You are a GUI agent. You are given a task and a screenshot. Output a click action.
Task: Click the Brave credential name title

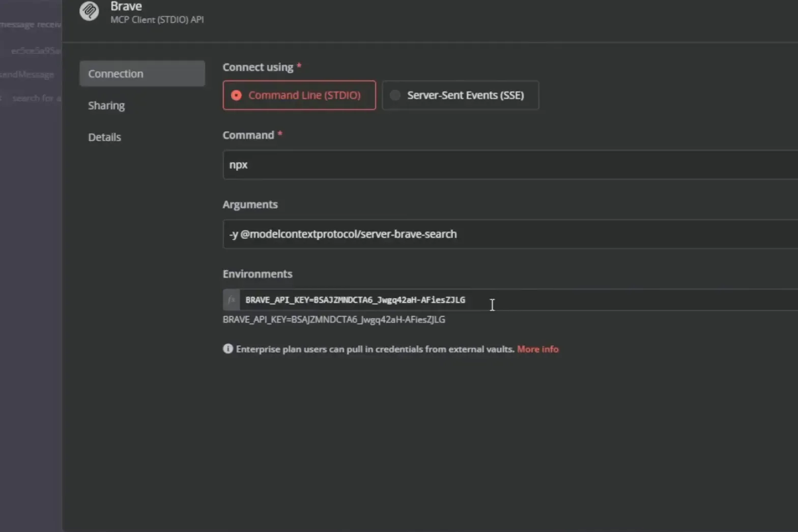[x=126, y=7]
